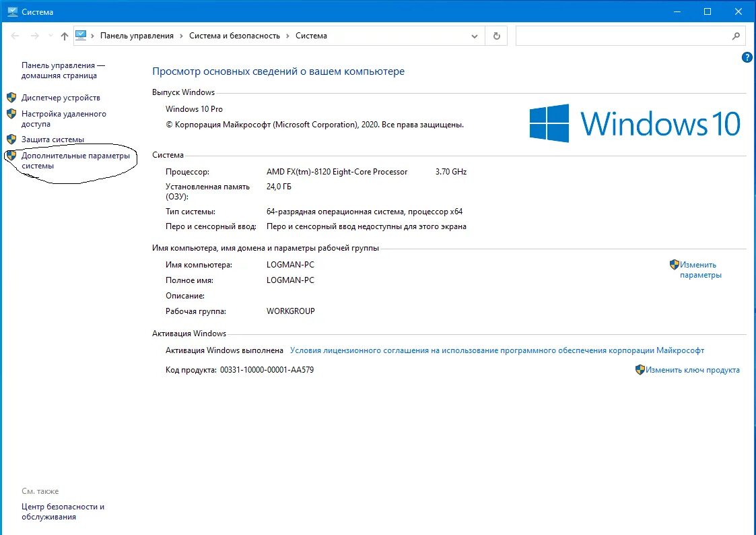This screenshot has height=535, width=756.
Task: Open address bar history dropdown
Action: pyautogui.click(x=475, y=36)
